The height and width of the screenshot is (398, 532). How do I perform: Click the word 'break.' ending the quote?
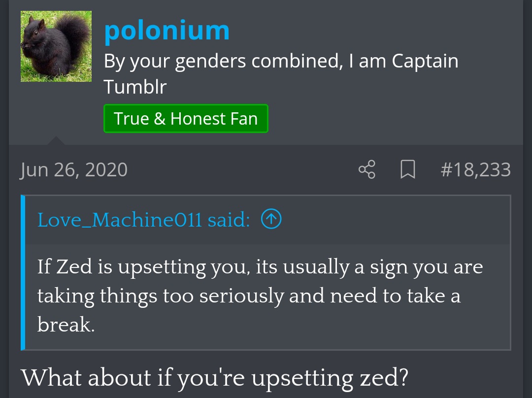click(66, 325)
